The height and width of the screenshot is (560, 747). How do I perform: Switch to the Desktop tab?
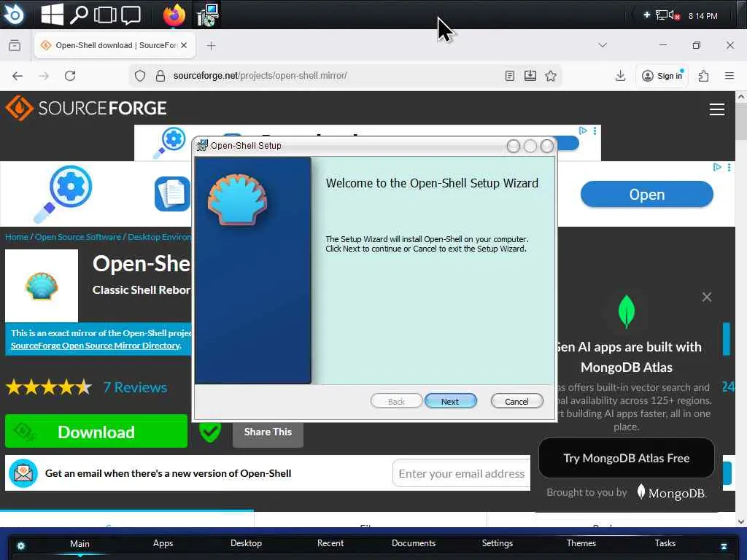[246, 542]
